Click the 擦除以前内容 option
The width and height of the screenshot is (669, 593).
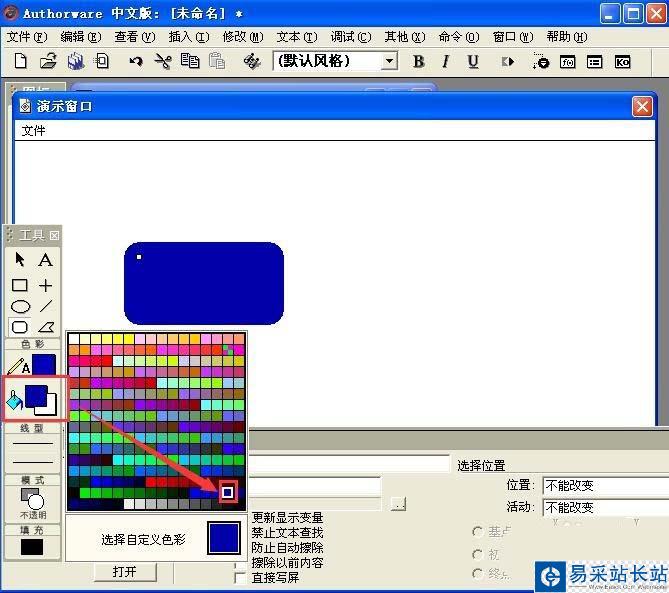pos(287,563)
